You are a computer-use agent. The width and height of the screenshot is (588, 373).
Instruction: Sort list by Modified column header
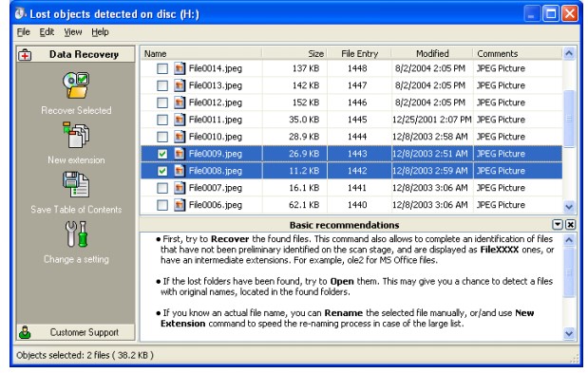pos(432,53)
